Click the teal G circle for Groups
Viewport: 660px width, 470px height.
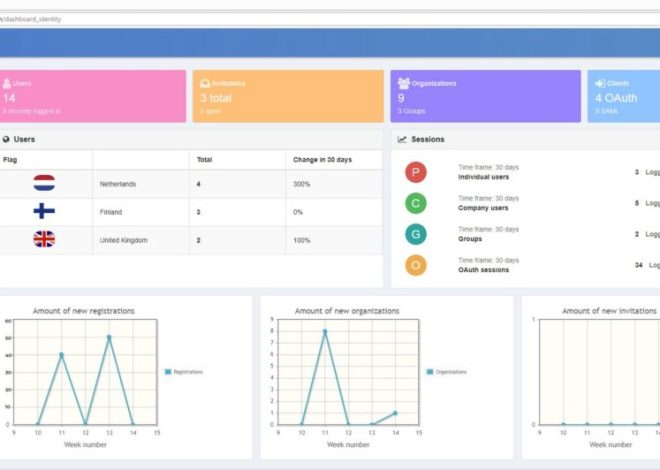(x=416, y=234)
